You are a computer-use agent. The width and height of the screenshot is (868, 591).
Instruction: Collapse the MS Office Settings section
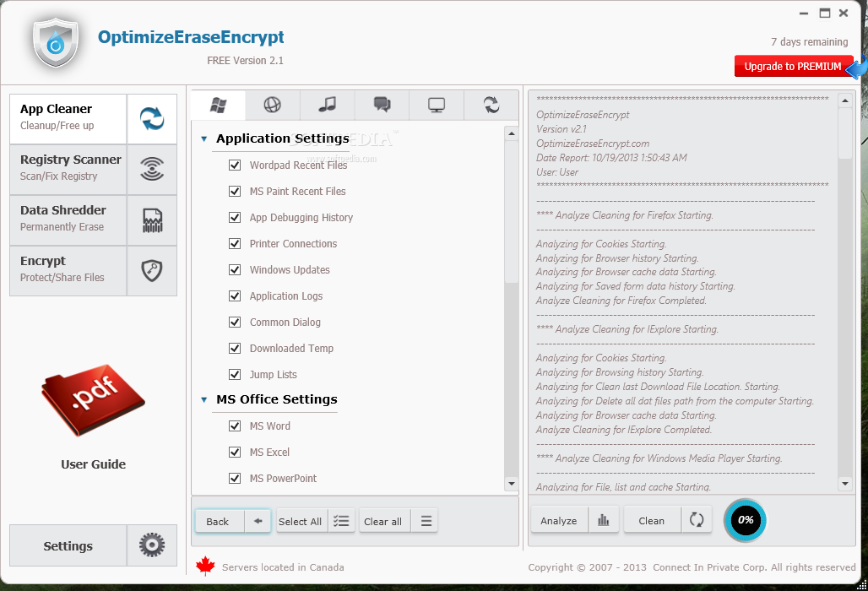(204, 399)
